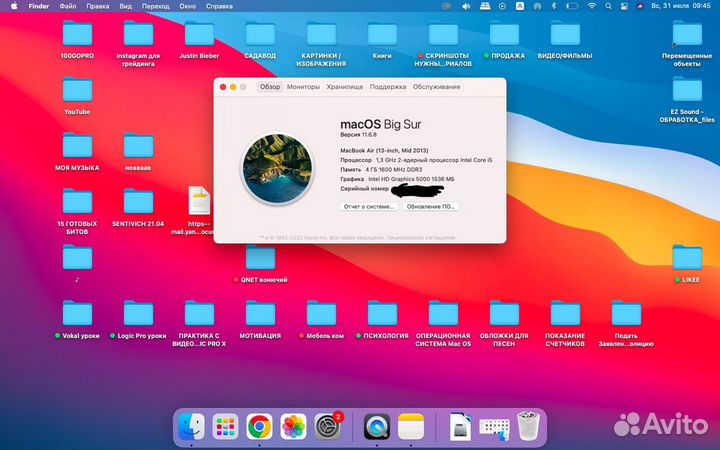Switch to the Обзор tab
Viewport: 720px width, 450px height.
(x=270, y=87)
